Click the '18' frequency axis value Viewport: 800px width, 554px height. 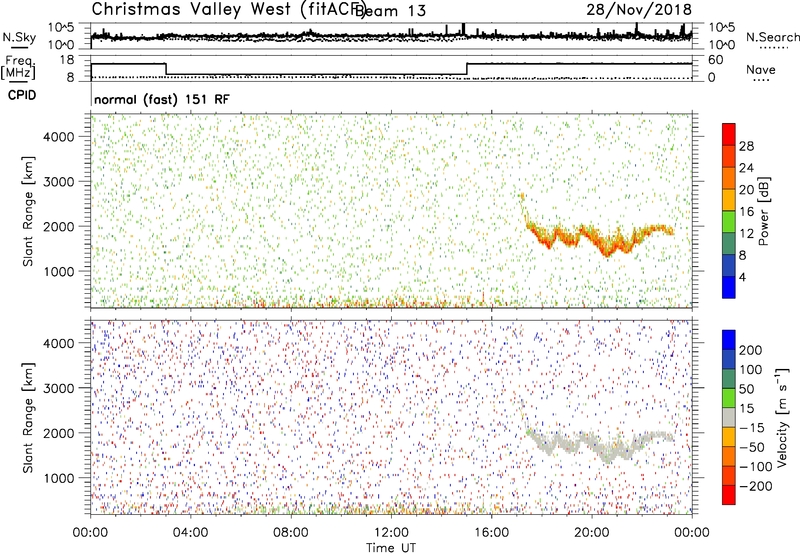click(67, 60)
